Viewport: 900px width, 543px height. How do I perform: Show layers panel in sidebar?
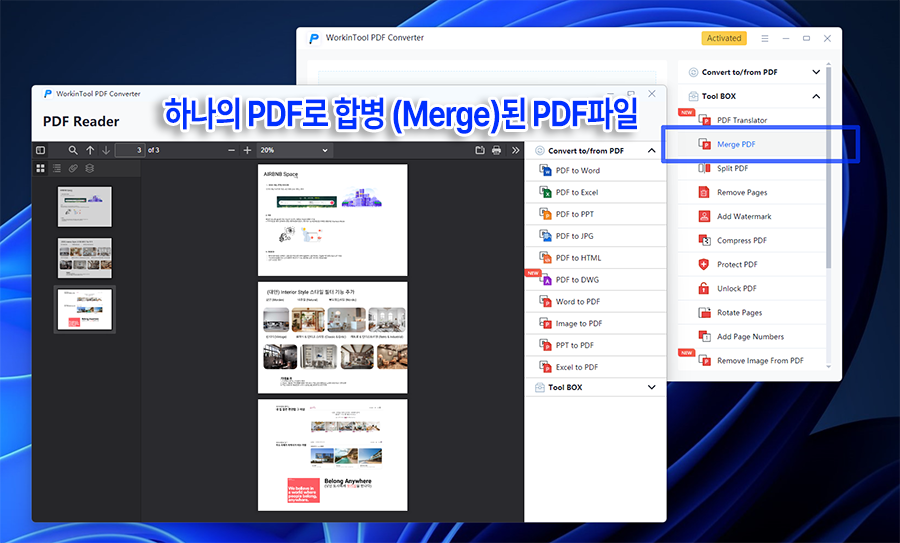click(90, 168)
